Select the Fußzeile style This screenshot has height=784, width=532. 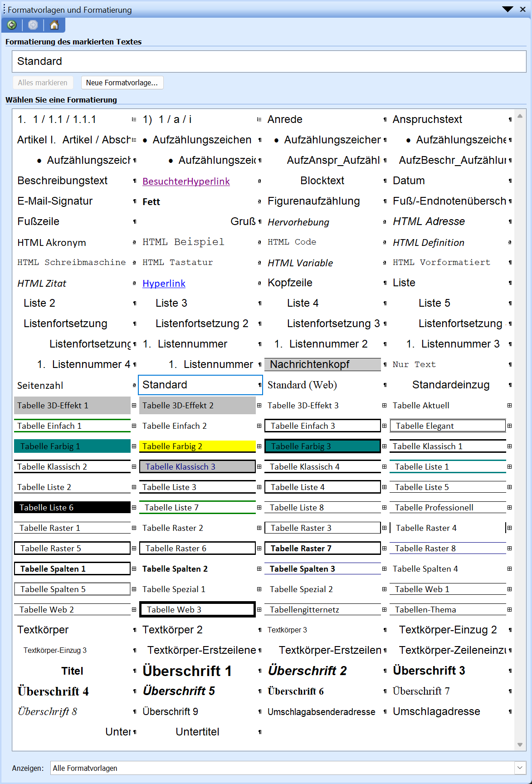tap(38, 221)
